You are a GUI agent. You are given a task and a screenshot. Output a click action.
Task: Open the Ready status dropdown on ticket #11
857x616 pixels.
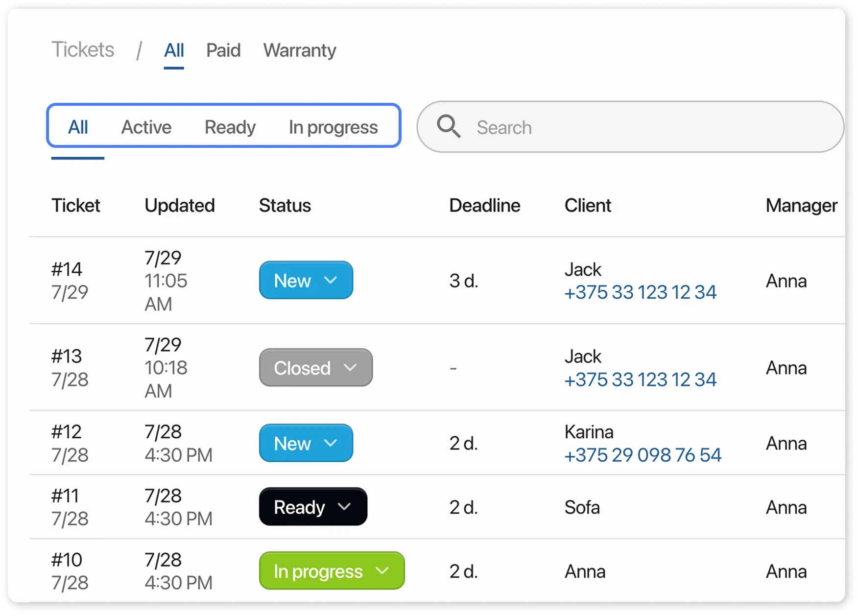click(x=345, y=507)
